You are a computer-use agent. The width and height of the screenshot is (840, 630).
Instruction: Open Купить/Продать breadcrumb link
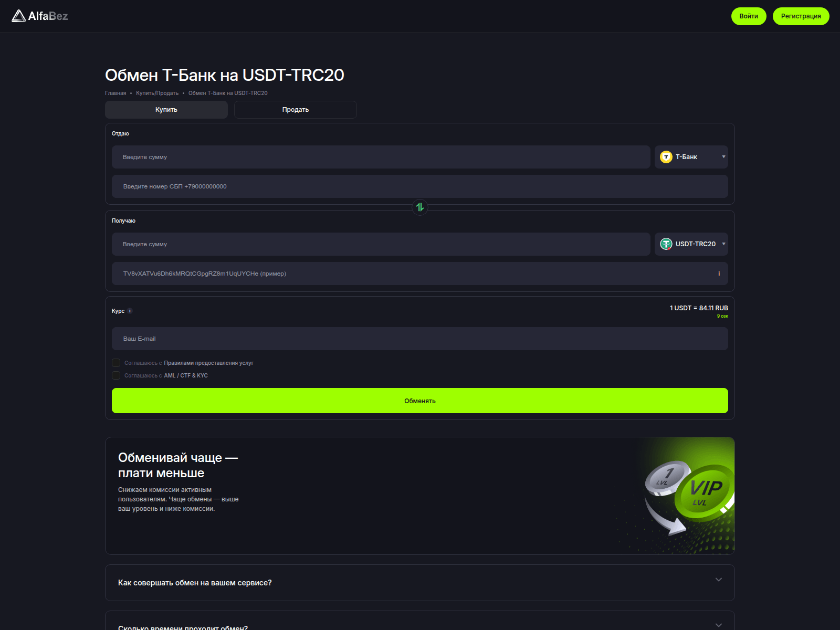click(157, 93)
